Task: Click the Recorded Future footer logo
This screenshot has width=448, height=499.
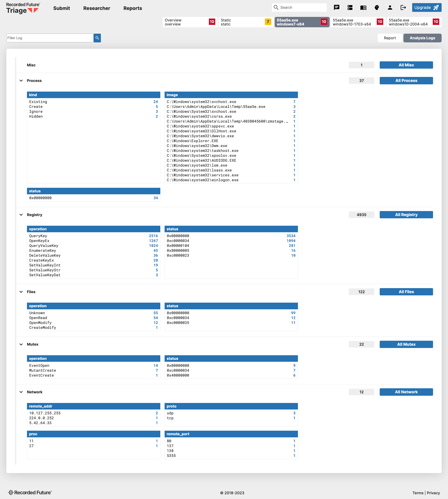Action: pyautogui.click(x=30, y=493)
